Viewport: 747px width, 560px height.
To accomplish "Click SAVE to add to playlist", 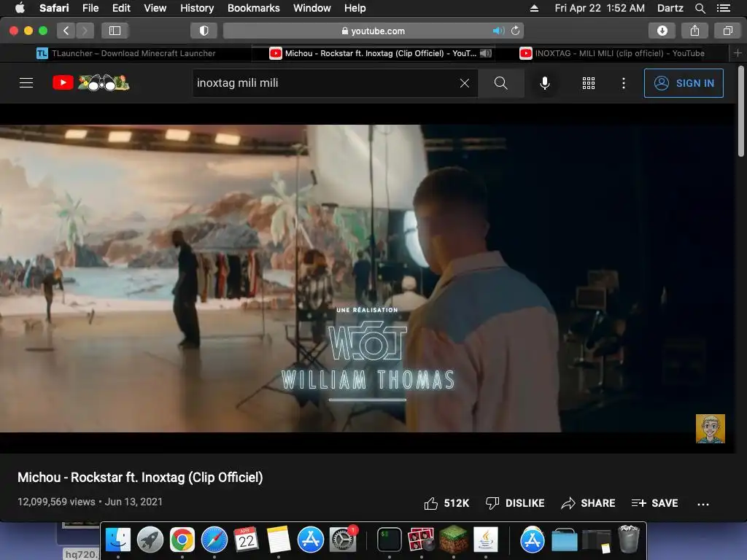I will [x=654, y=503].
